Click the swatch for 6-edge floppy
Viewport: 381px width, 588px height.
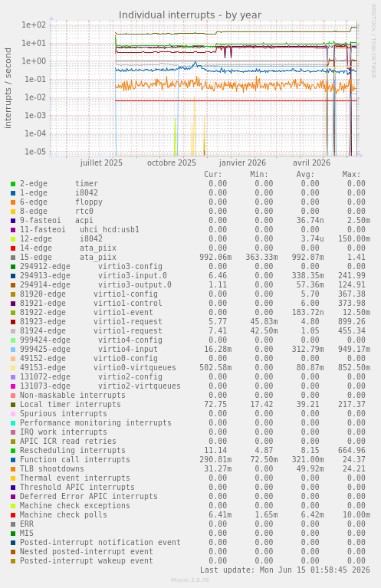(x=13, y=202)
